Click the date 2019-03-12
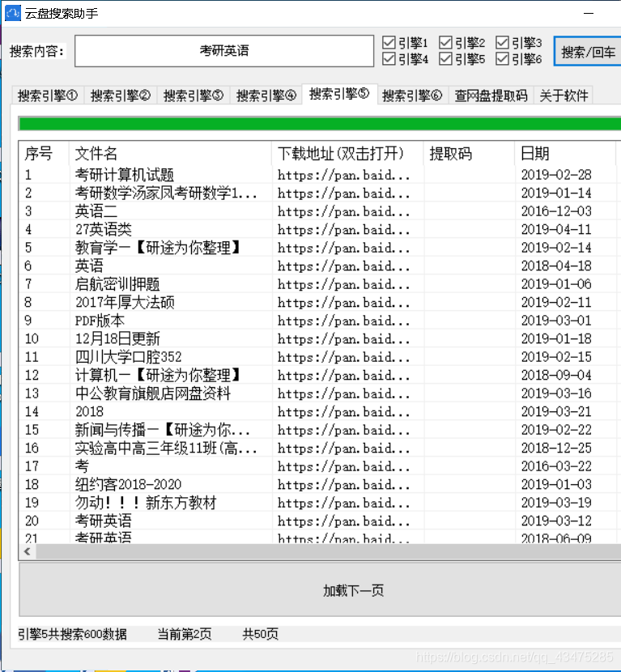The height and width of the screenshot is (672, 621). point(556,521)
